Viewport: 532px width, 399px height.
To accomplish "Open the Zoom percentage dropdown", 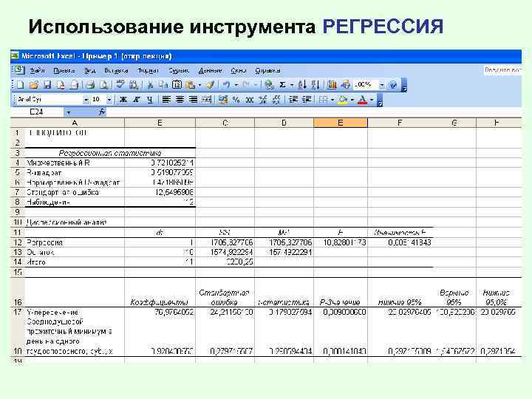I will [x=382, y=85].
